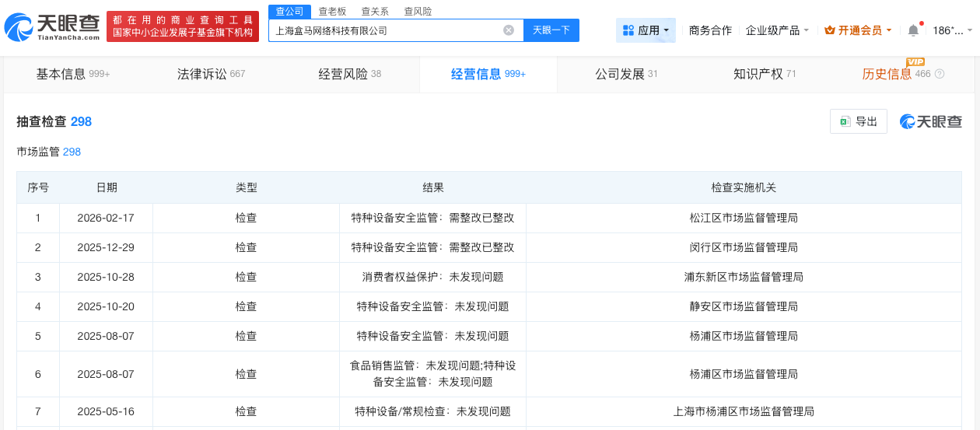
Task: Expand the 开通会员 dropdown
Action: coord(859,30)
